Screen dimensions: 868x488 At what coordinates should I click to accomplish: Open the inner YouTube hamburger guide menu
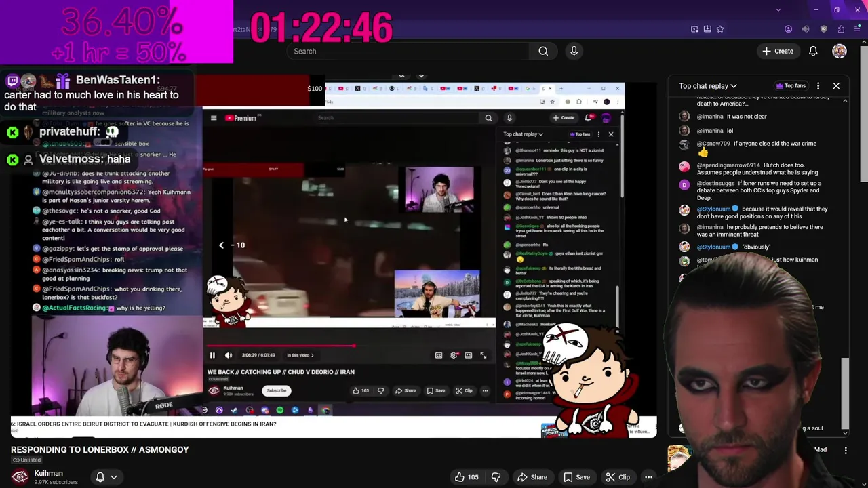[x=214, y=118]
